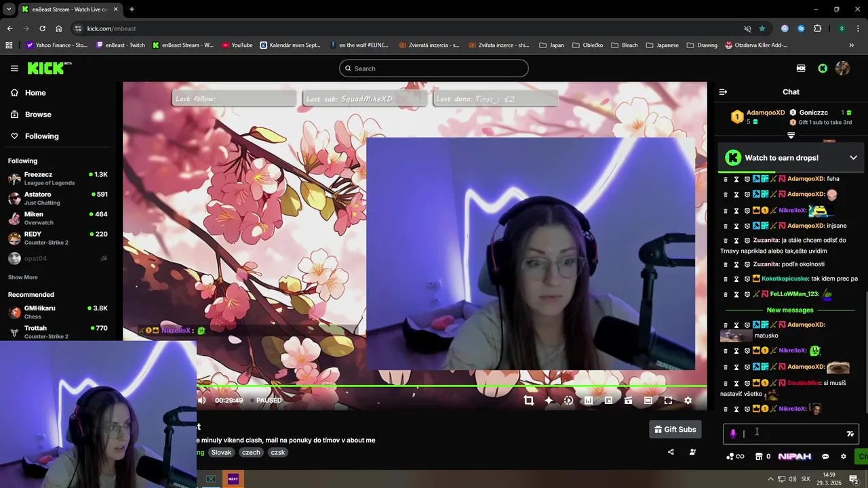Open chat settings gear icon

coord(844,457)
